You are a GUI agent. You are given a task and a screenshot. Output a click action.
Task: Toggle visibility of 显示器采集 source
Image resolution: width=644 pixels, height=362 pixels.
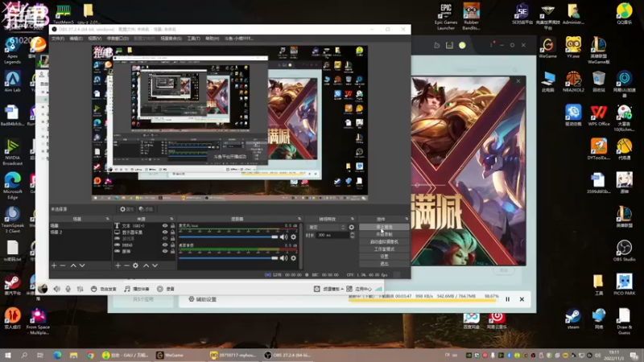(165, 232)
